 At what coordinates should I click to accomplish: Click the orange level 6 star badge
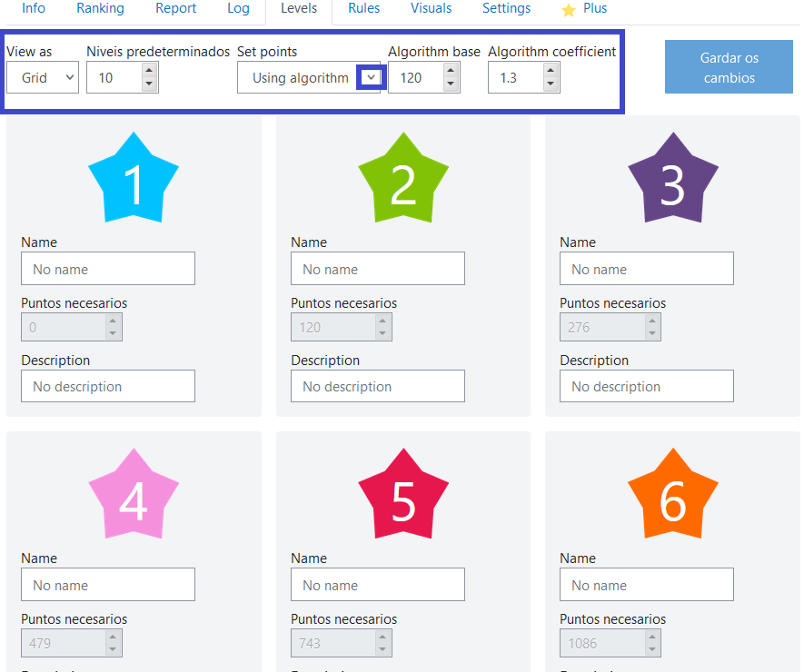point(672,496)
